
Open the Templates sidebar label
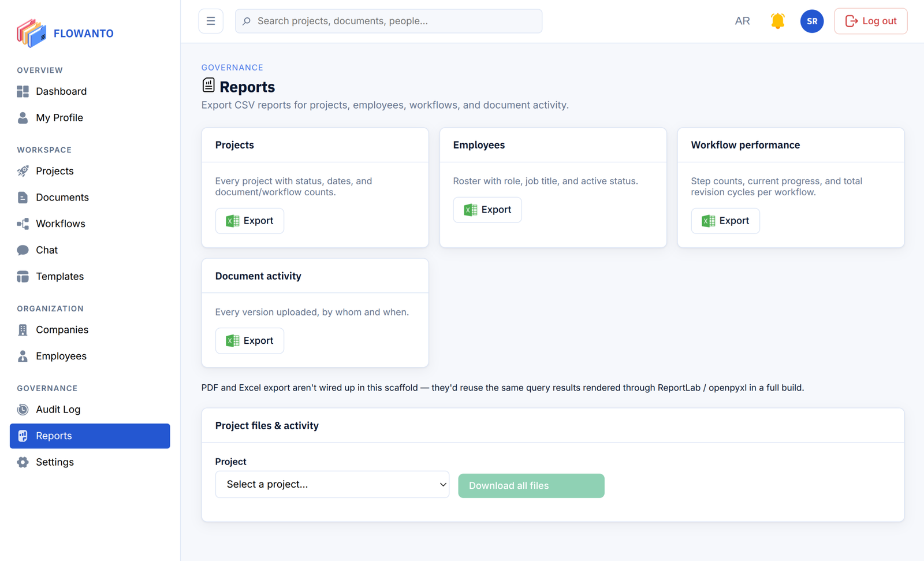59,277
